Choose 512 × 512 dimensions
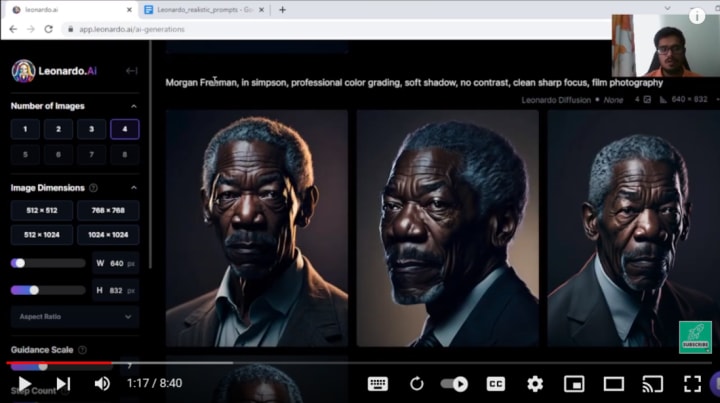 coord(42,210)
